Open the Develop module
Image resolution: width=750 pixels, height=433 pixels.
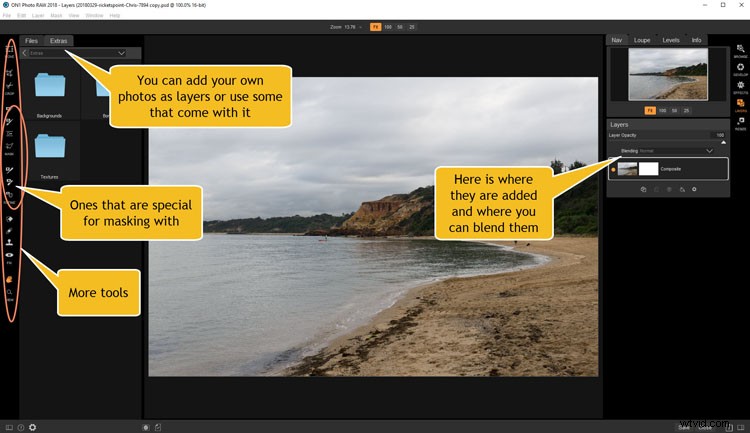pyautogui.click(x=740, y=68)
